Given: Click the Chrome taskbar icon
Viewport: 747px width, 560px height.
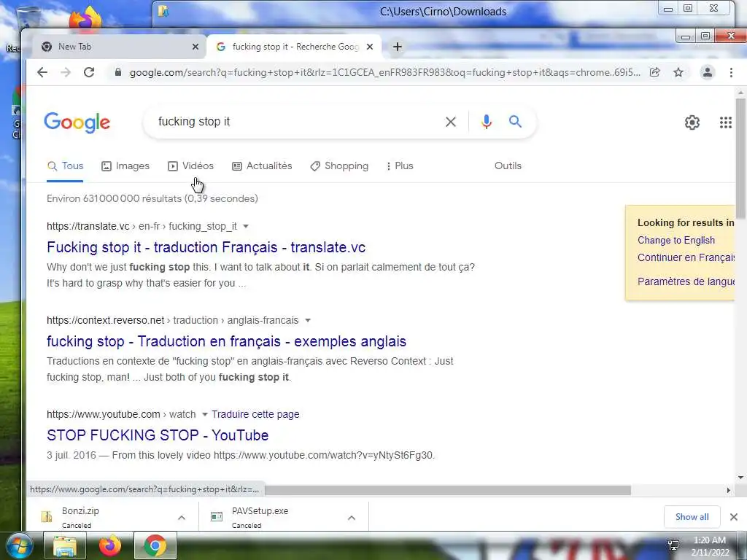Looking at the screenshot, I should click(x=155, y=545).
